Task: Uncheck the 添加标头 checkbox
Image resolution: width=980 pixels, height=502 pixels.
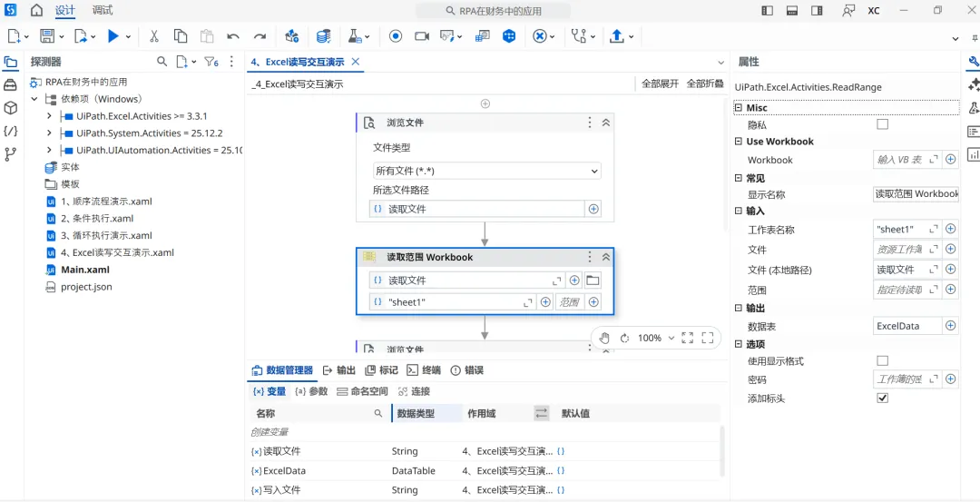Action: pos(883,399)
